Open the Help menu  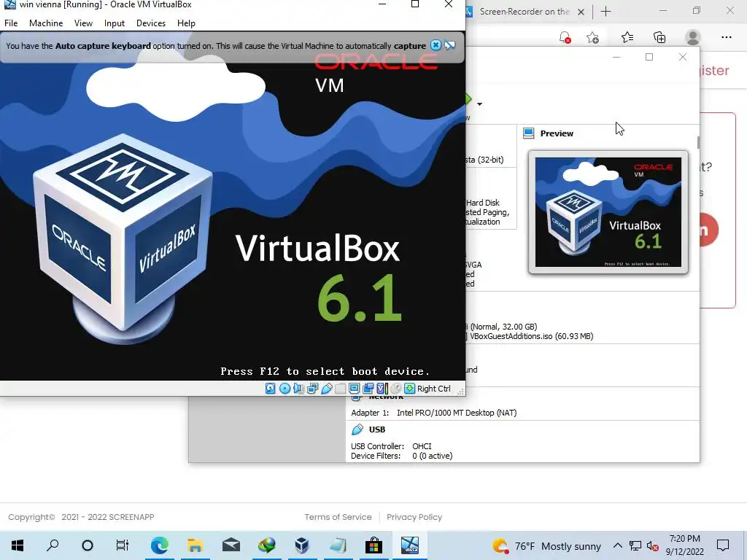[x=186, y=23]
